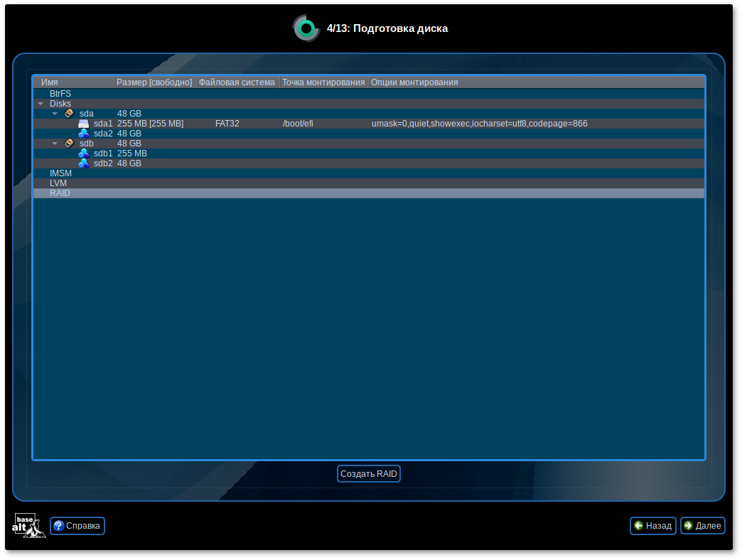Click the sdb1 partition icon
The width and height of the screenshot is (742, 560).
point(84,154)
